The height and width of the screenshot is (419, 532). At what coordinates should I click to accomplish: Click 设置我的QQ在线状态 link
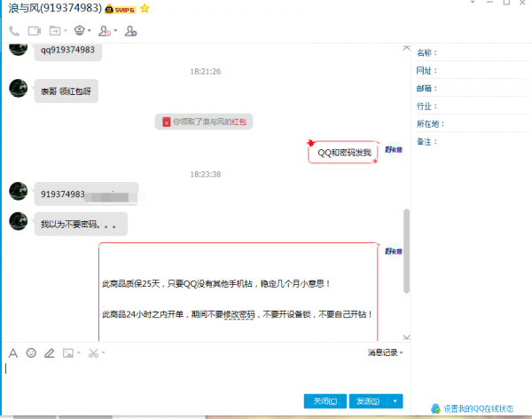[479, 408]
